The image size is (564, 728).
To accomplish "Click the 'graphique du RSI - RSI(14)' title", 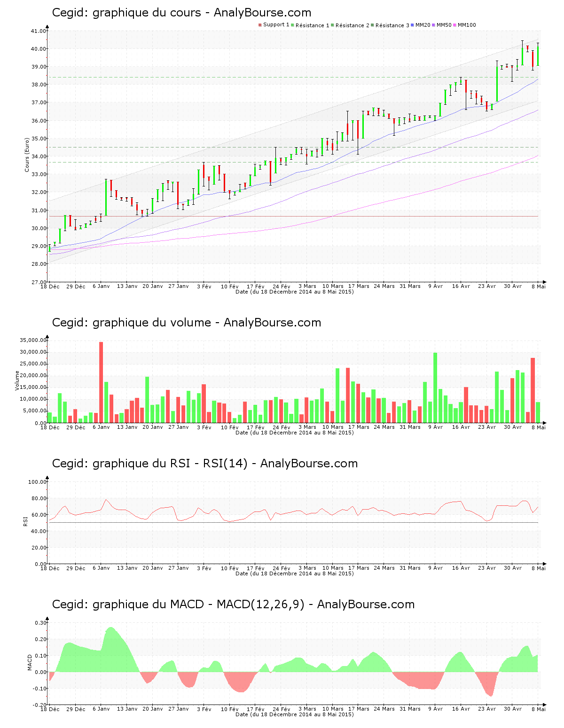I will pos(170,464).
